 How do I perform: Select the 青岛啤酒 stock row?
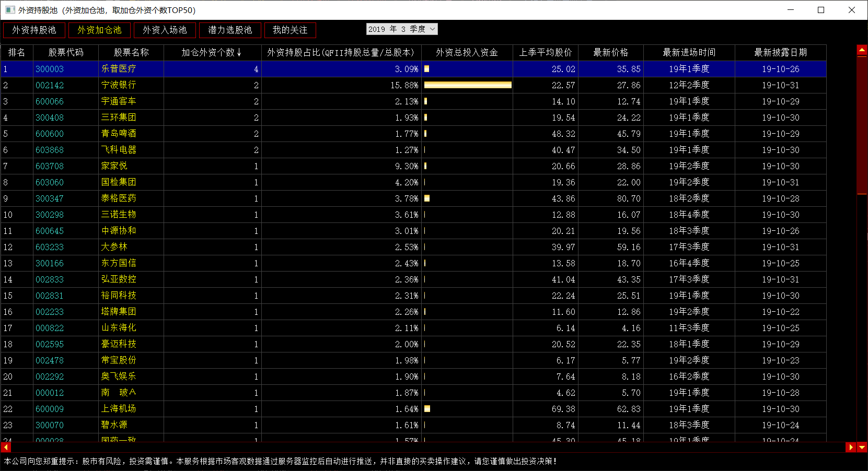pyautogui.click(x=119, y=134)
